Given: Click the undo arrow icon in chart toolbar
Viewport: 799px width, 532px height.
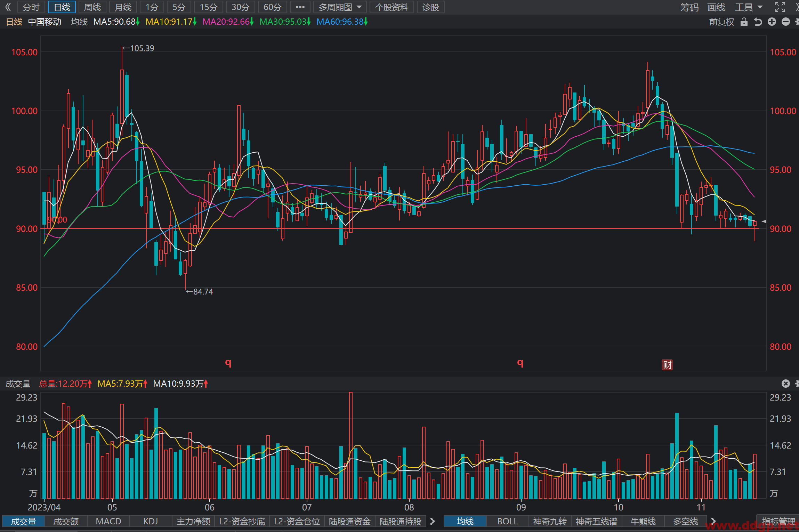Looking at the screenshot, I should (x=758, y=22).
